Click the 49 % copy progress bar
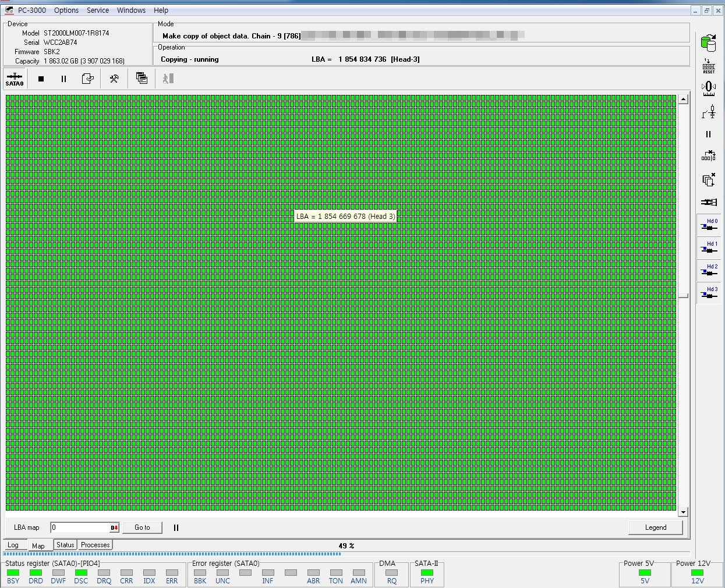 point(346,554)
